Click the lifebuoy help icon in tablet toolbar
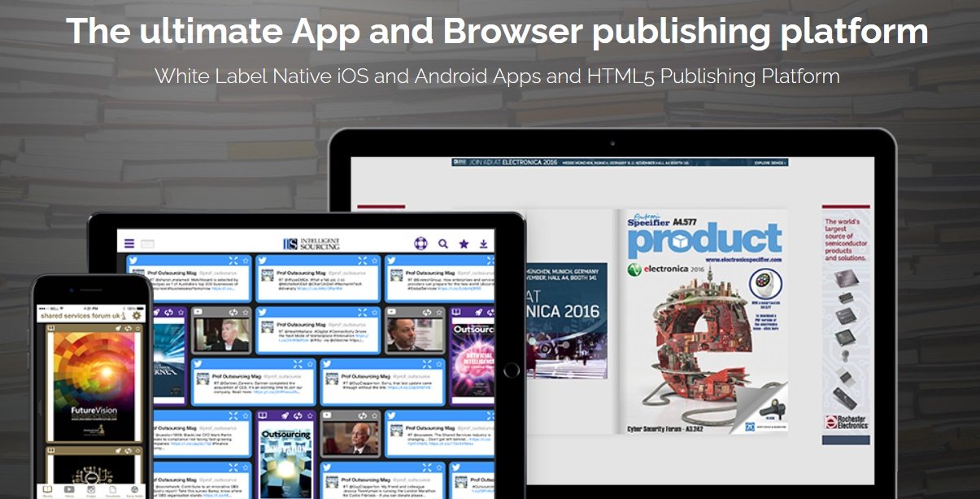Image resolution: width=980 pixels, height=499 pixels. [x=420, y=243]
